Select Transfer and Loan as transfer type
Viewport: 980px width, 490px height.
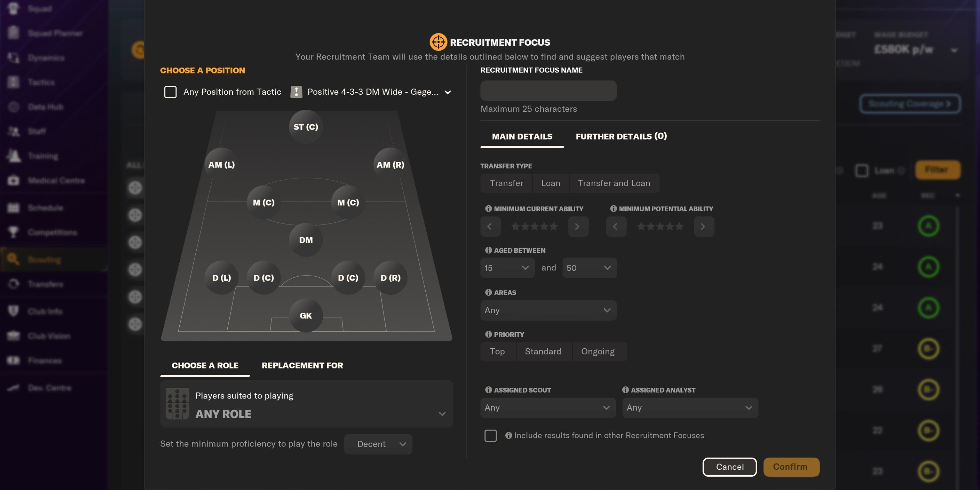pyautogui.click(x=613, y=183)
